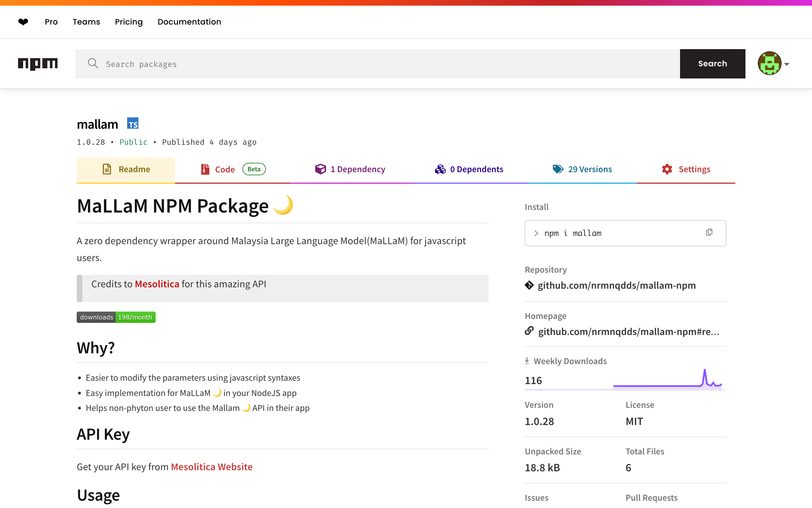Screen dimensions: 812x508
Task: Click the magnifying glass search icon
Action: [x=92, y=63]
